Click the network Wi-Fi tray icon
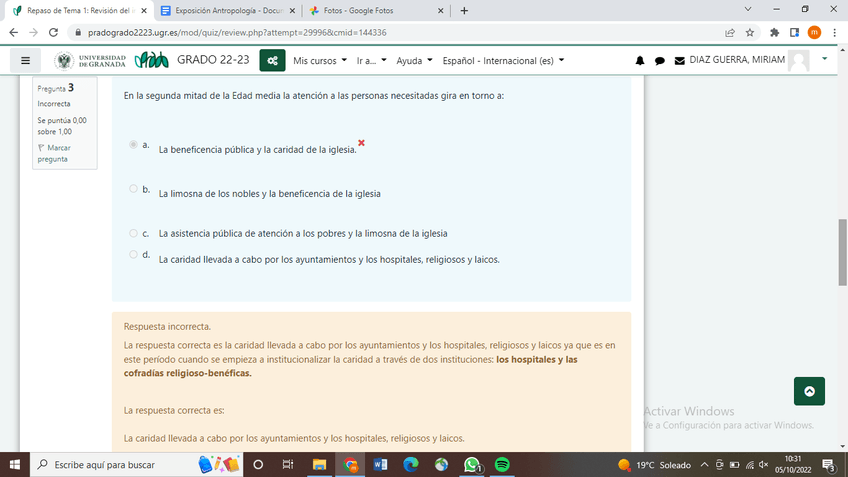848x477 pixels. [750, 465]
